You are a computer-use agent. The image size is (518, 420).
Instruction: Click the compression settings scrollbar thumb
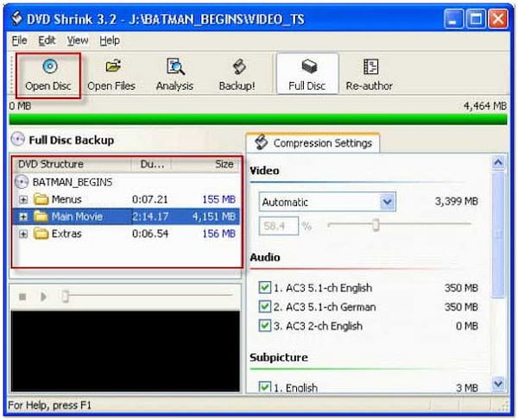[x=498, y=235]
